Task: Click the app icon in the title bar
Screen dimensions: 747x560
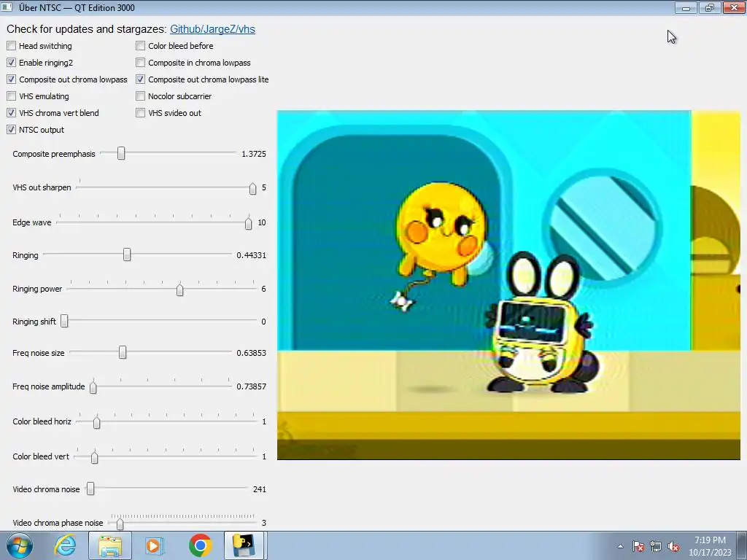Action: click(x=7, y=7)
